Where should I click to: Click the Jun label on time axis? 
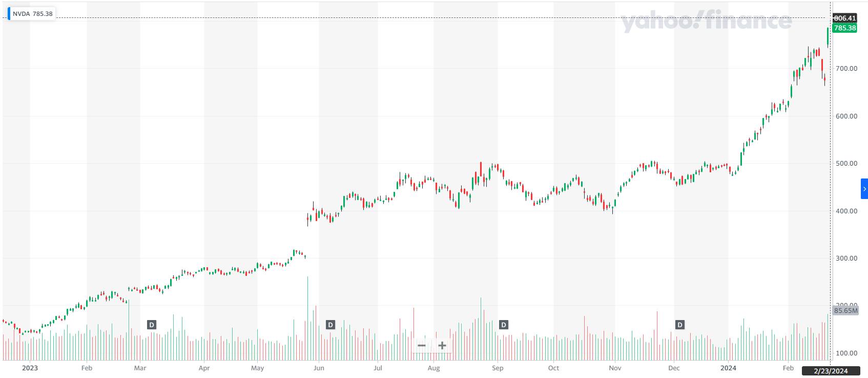[x=318, y=368]
